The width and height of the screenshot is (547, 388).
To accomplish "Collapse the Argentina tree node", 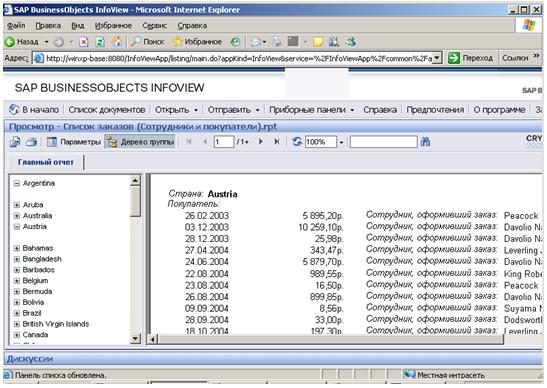I will [16, 184].
